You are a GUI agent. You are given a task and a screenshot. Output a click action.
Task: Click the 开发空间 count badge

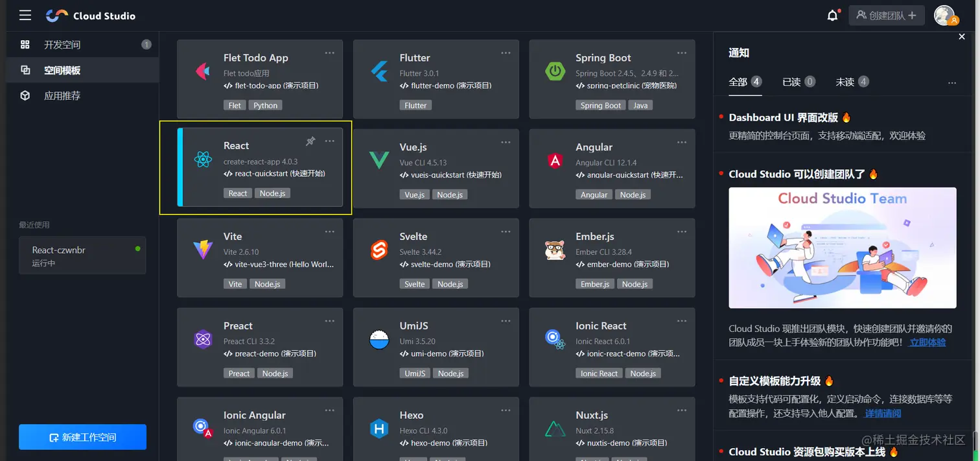click(x=146, y=45)
